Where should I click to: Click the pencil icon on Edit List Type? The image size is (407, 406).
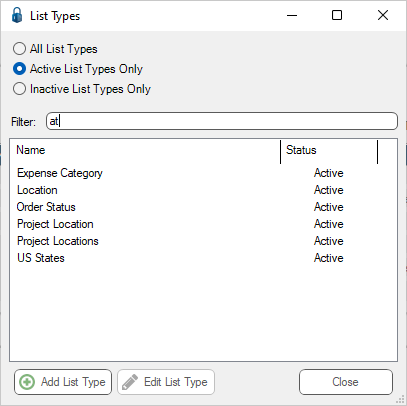click(130, 382)
